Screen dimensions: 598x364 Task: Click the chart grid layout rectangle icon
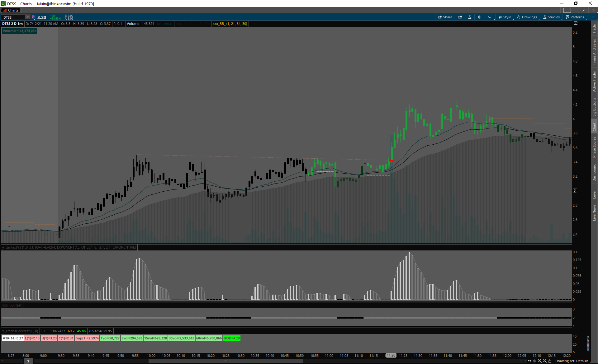[567, 10]
